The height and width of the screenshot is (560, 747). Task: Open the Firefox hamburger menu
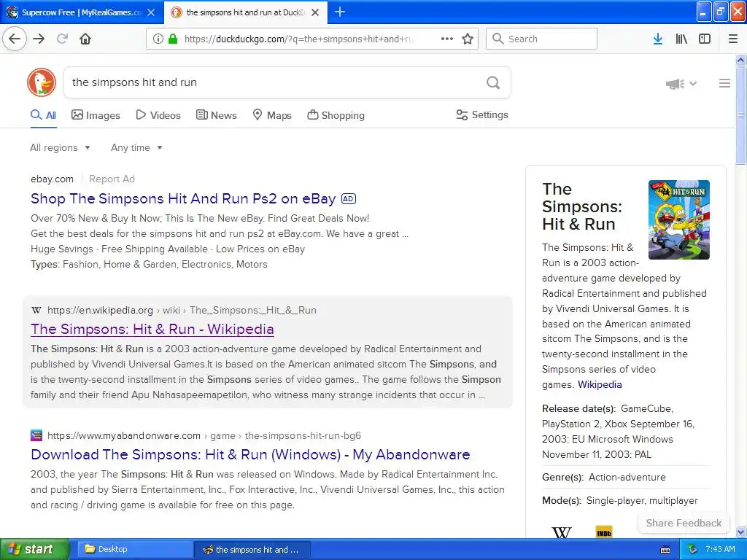pyautogui.click(x=733, y=39)
